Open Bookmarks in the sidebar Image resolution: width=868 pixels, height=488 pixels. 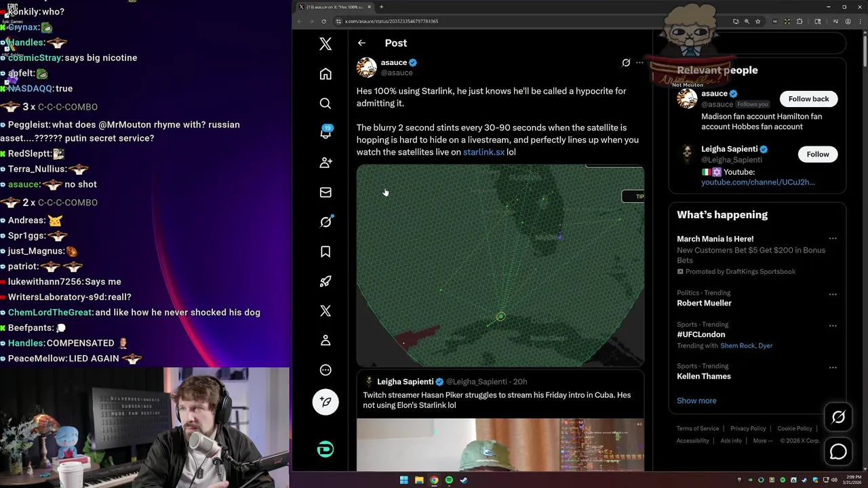(x=325, y=251)
